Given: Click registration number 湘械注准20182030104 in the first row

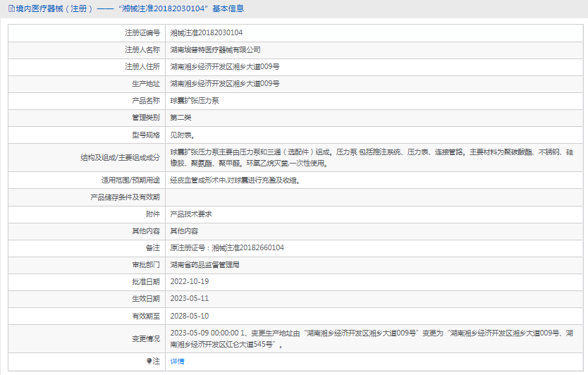Looking at the screenshot, I should [x=207, y=32].
